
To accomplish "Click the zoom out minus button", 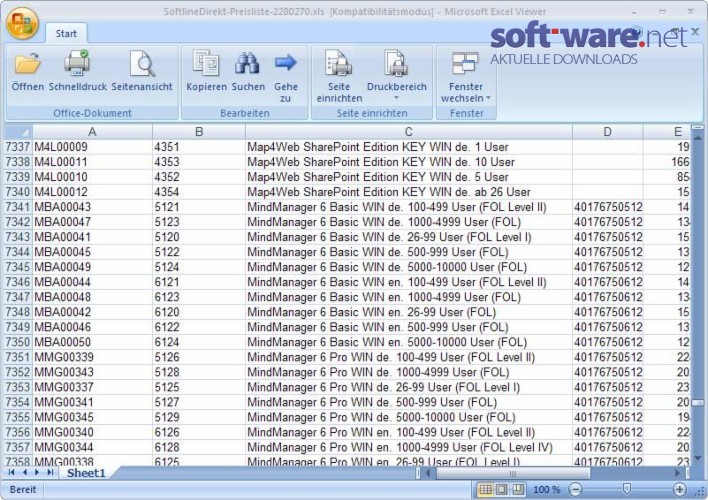I will click(575, 489).
